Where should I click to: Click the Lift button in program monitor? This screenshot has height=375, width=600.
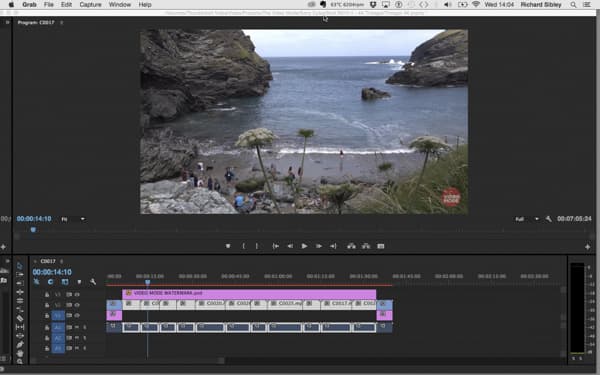[351, 246]
